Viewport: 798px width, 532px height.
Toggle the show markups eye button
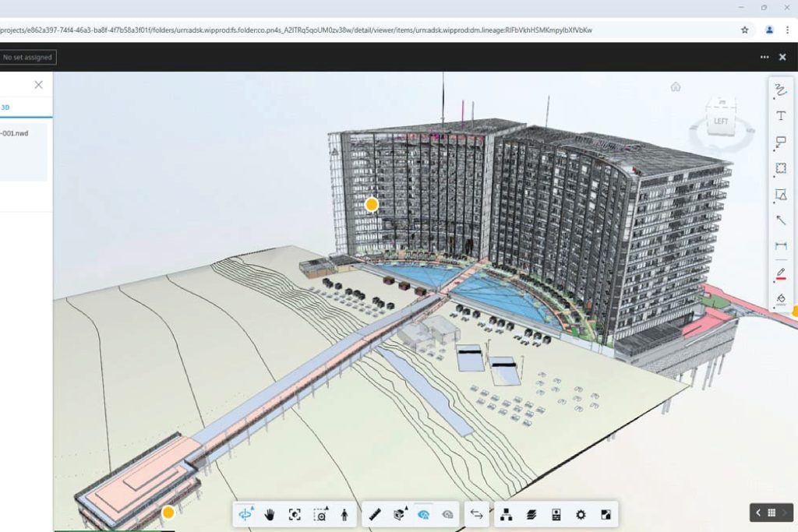(424, 514)
